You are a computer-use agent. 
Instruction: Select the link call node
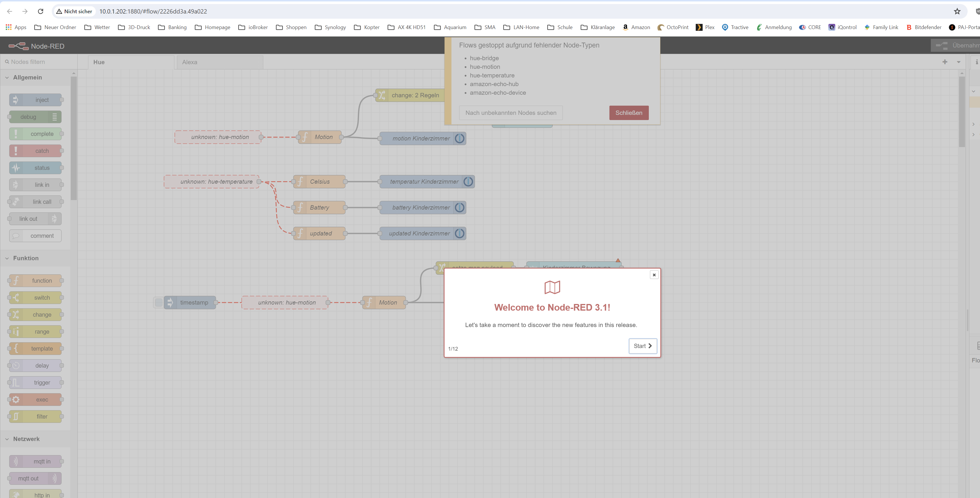(x=35, y=202)
